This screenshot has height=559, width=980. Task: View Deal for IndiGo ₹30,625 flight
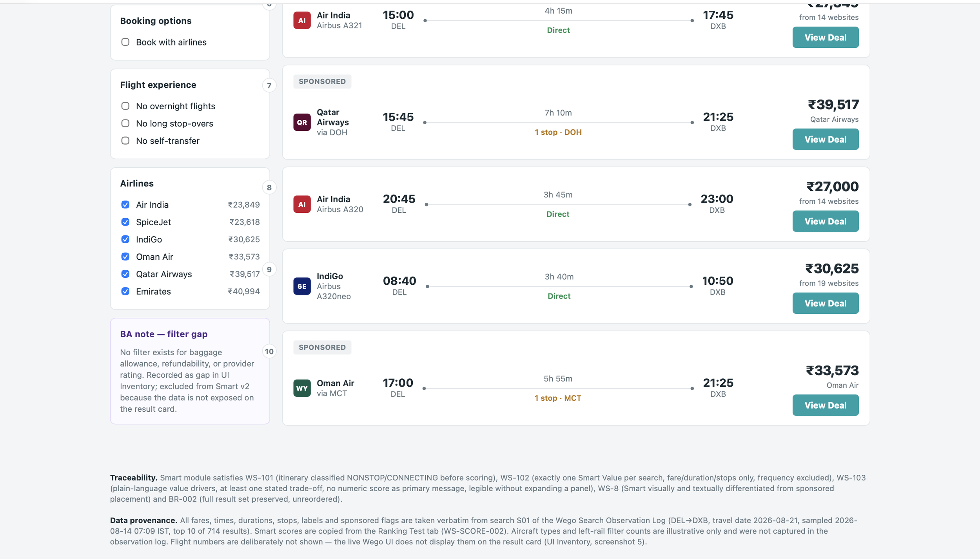(825, 303)
